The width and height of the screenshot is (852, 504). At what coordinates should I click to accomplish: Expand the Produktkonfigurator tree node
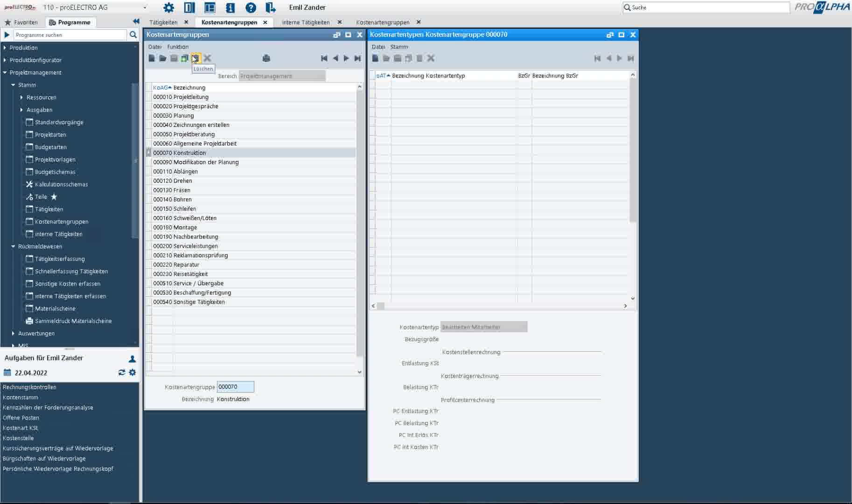coord(5,60)
